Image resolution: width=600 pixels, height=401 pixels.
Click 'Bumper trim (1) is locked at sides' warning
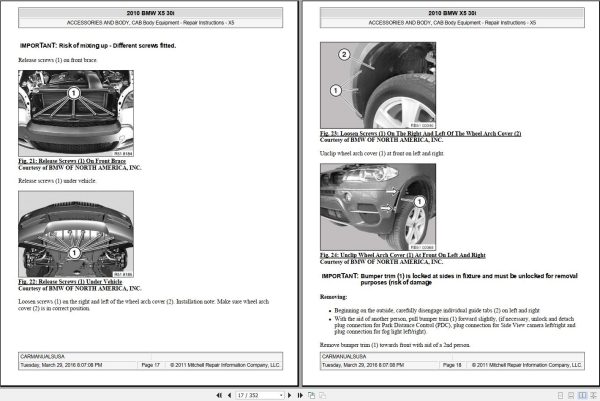(469, 279)
